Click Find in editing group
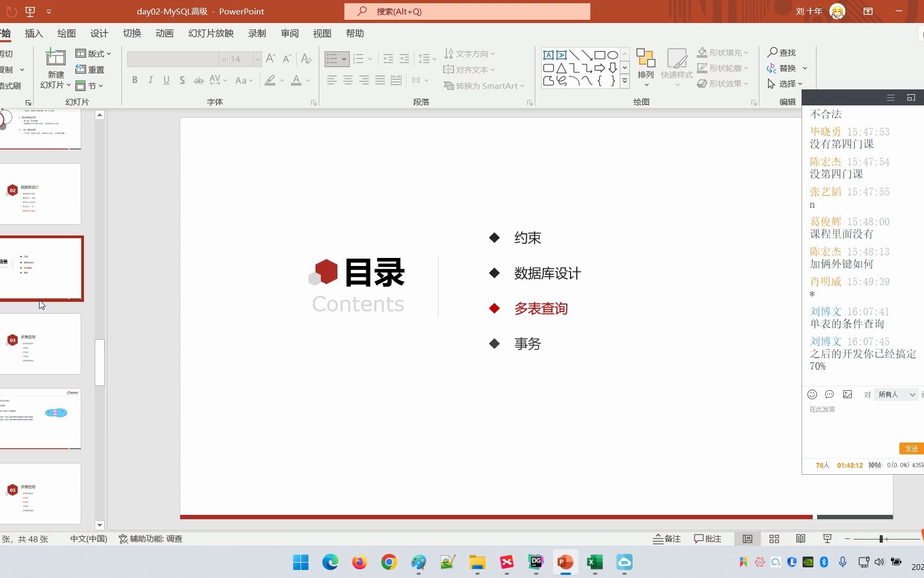 [x=782, y=52]
